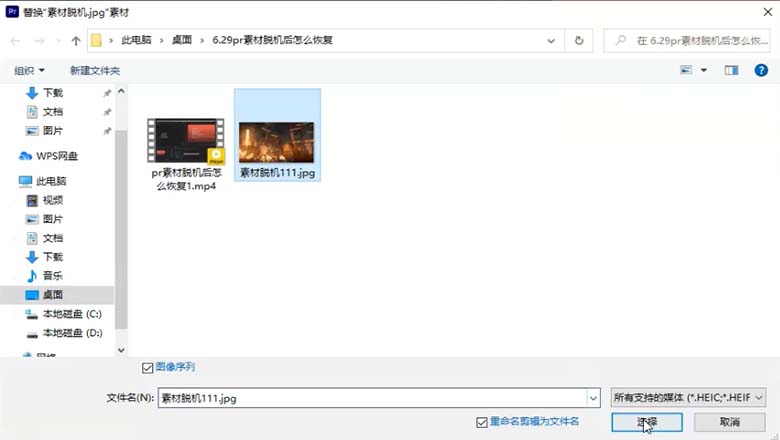Open the view options dropdown arrow
780x440 pixels.
click(x=704, y=70)
